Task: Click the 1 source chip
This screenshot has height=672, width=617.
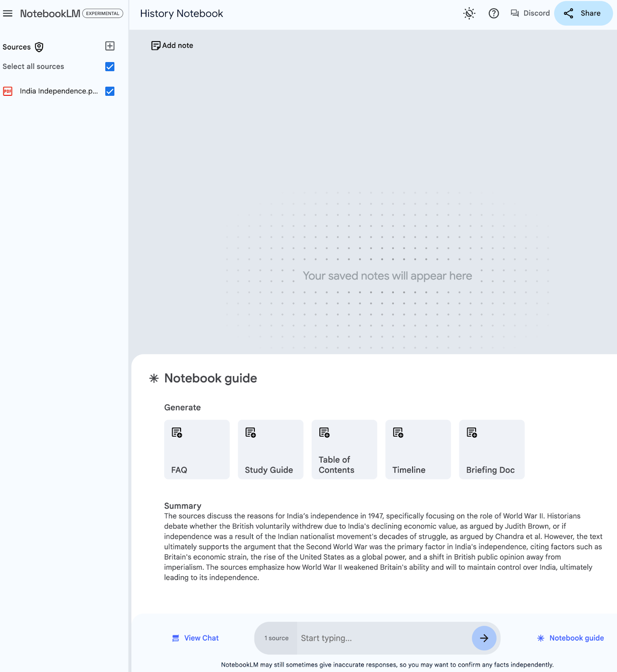Action: coord(276,638)
